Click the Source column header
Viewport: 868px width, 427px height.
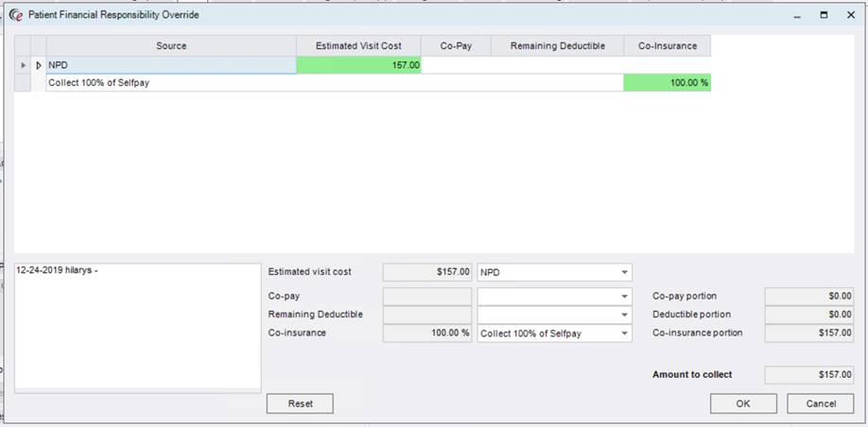tap(171, 46)
